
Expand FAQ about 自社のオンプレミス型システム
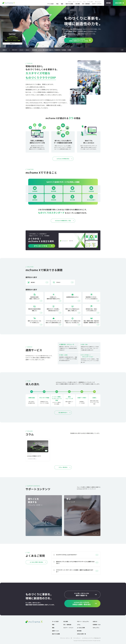[76, 562]
